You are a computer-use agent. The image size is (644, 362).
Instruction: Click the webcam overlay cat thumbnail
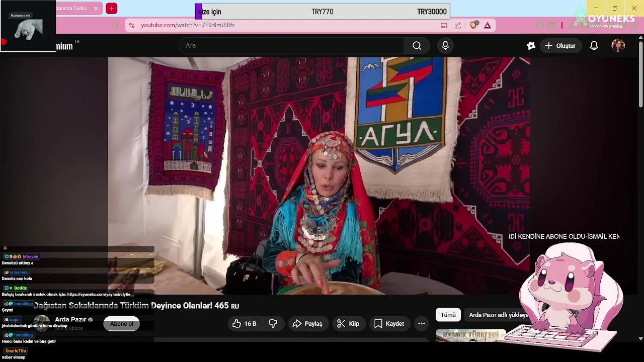(x=28, y=26)
